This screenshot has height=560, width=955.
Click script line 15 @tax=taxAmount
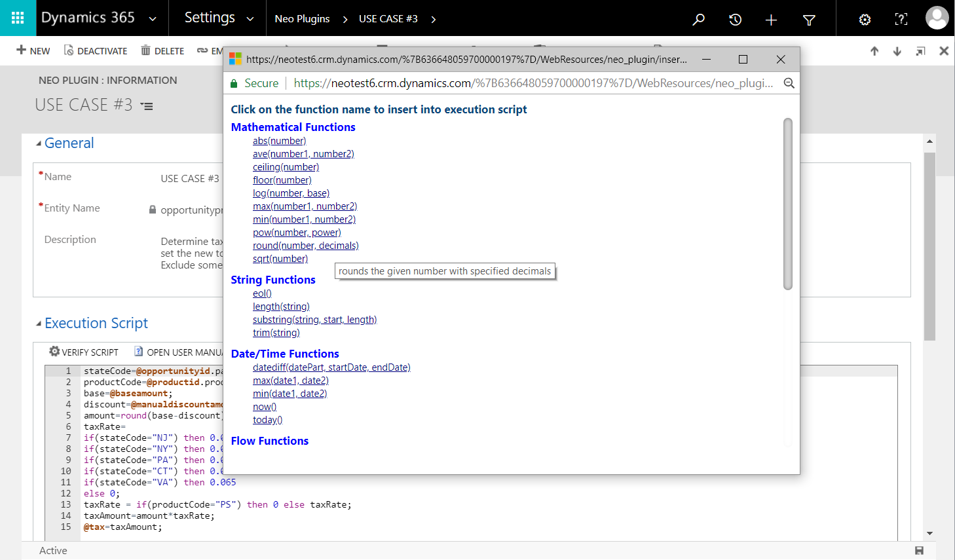pos(122,527)
